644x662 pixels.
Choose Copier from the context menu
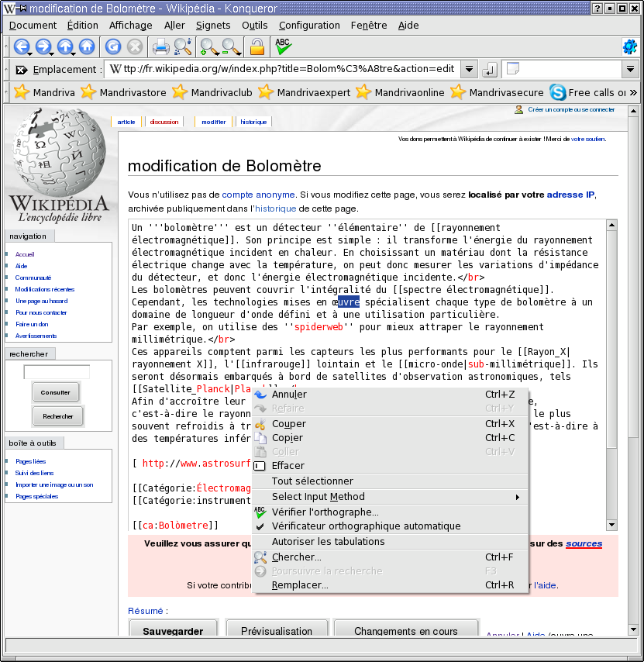288,438
